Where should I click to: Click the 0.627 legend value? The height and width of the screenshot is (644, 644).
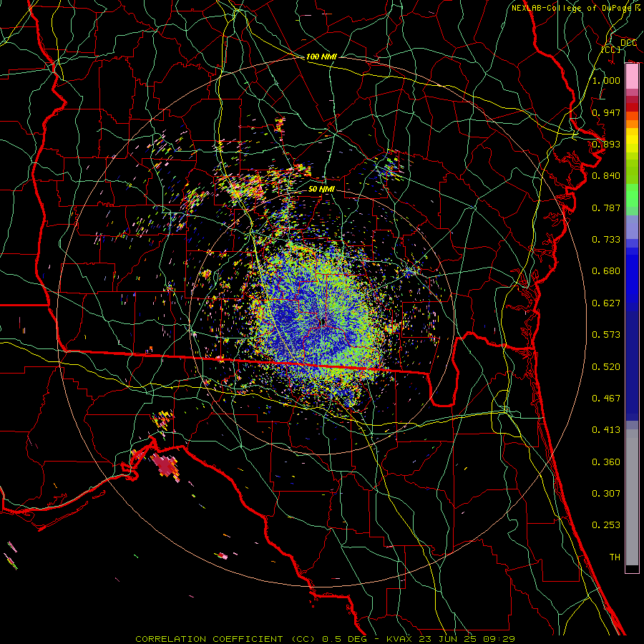click(x=606, y=303)
